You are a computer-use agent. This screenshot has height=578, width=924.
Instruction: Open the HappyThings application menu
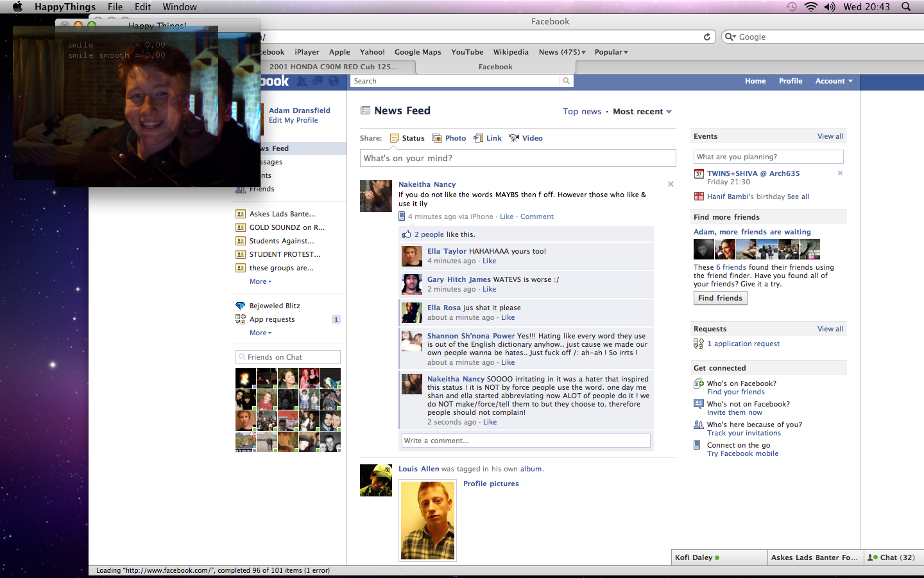point(65,6)
